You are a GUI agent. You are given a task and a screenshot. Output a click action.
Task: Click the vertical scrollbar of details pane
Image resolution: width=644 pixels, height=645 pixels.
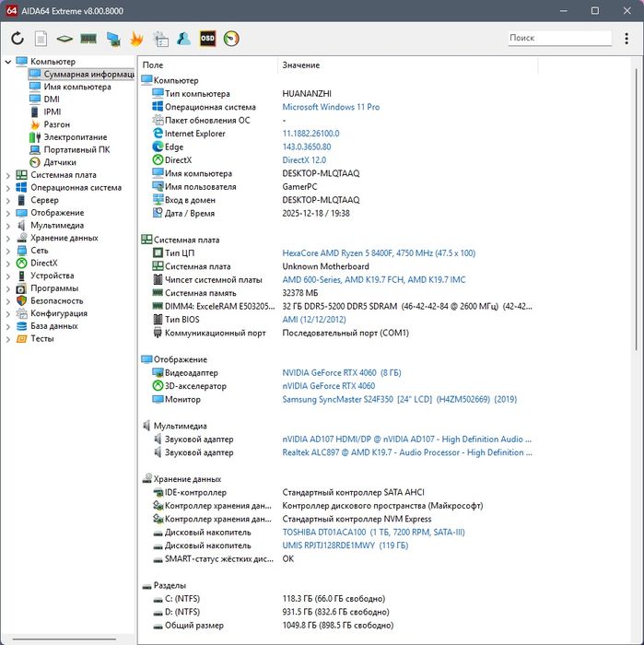[637, 210]
